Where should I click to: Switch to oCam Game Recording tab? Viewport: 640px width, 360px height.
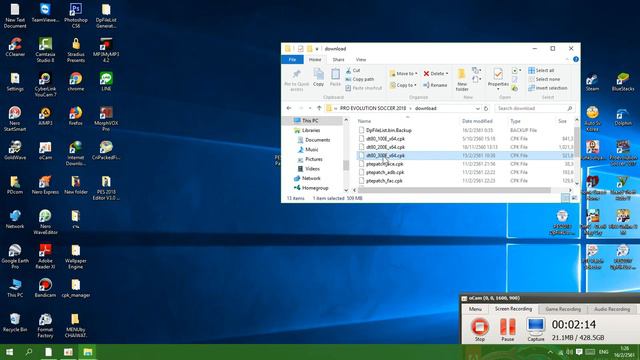(563, 309)
